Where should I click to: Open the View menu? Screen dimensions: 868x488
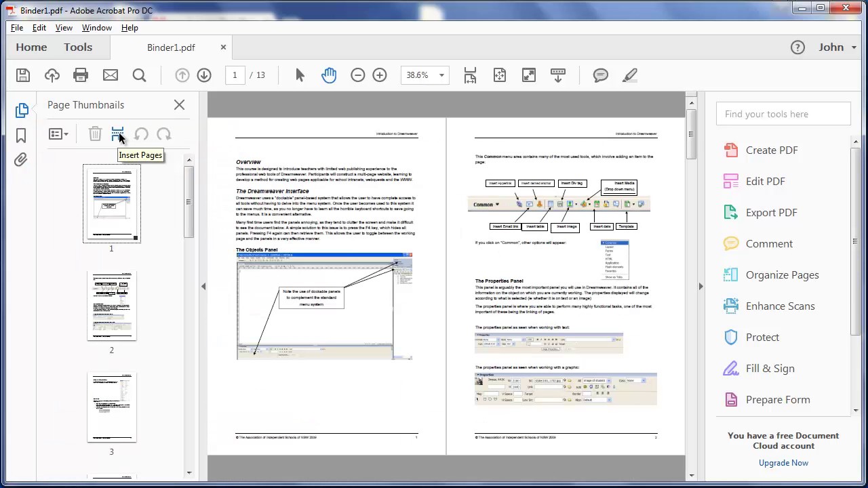(x=64, y=28)
